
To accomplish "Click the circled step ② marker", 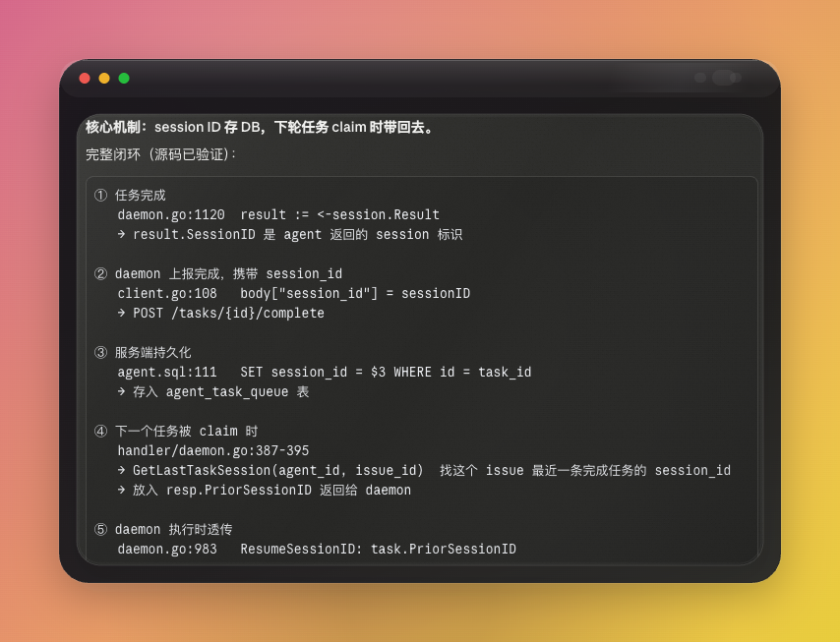I will coord(101,273).
